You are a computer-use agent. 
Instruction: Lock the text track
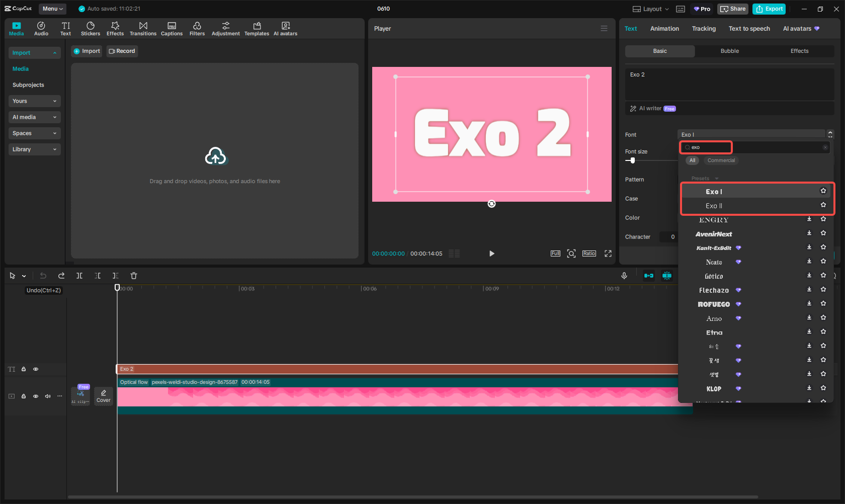[24, 369]
